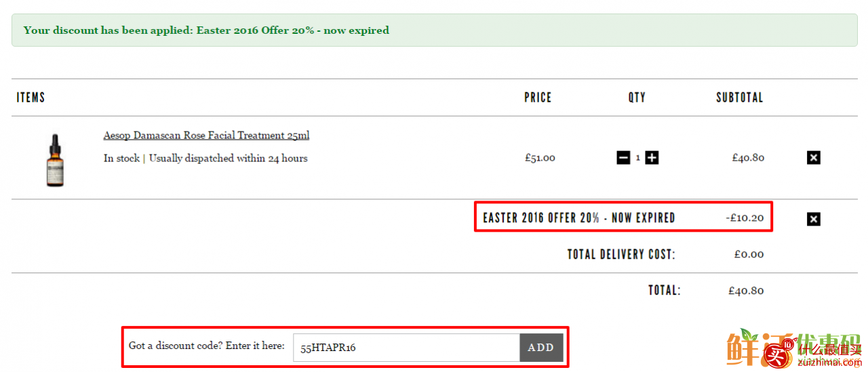The height and width of the screenshot is (372, 868).
Task: Click the ITEMS column header
Action: coord(31,98)
